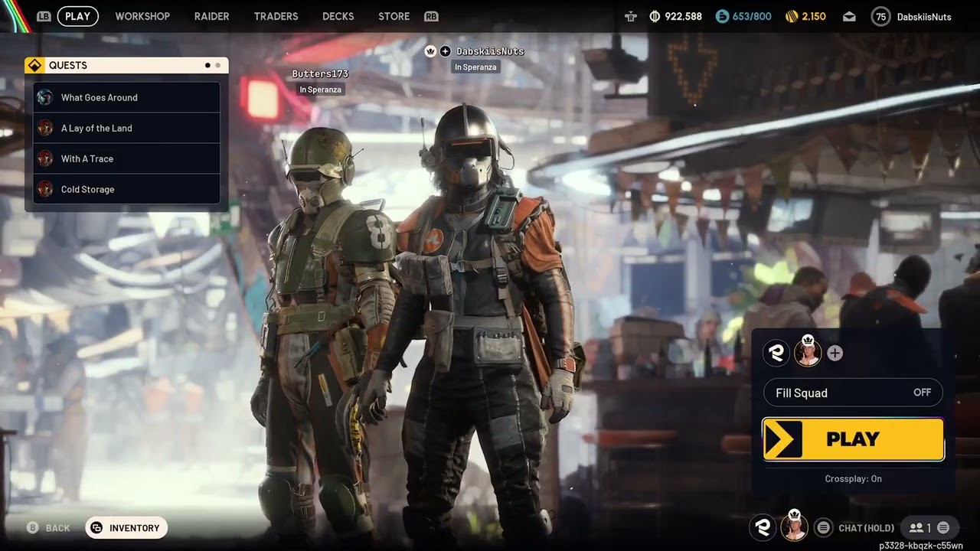Open the trophy rank icon in top bar
The height and width of the screenshot is (551, 980).
point(630,16)
